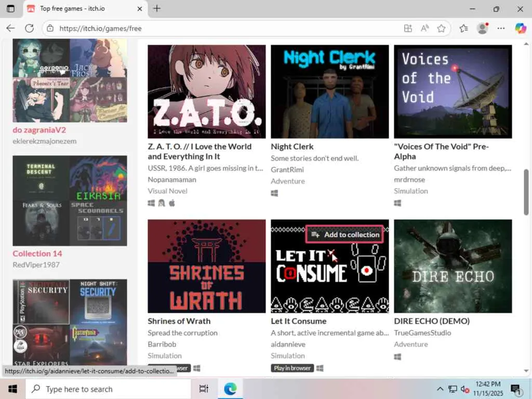
Task: Open Voices of the Void thumbnail
Action: 453,91
